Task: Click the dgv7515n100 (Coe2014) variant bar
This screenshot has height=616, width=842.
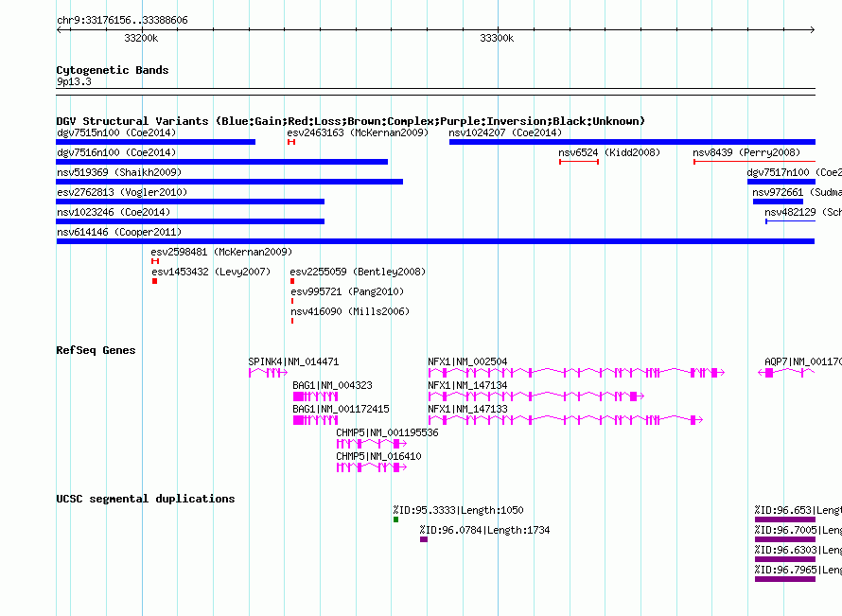Action: (x=156, y=142)
